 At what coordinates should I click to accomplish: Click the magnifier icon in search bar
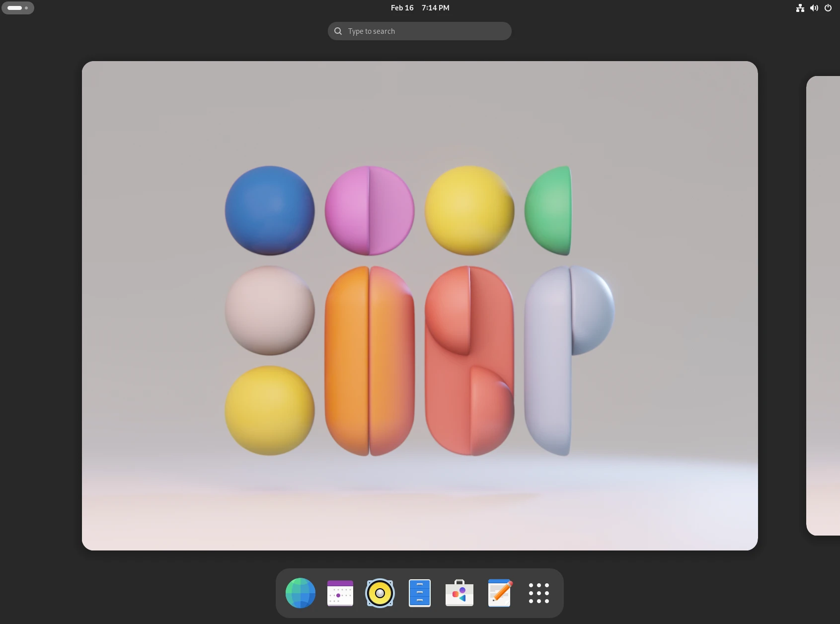(338, 31)
